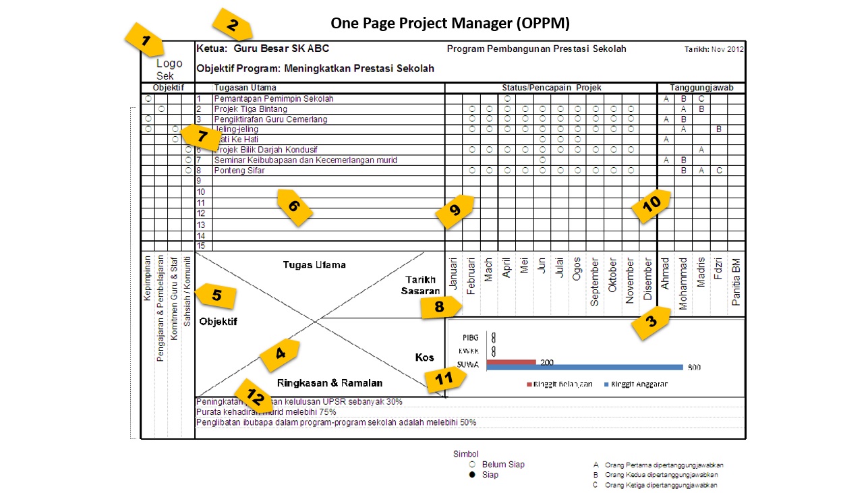The height and width of the screenshot is (493, 868).
Task: Click the Ahmad owner label
Action: (666, 272)
